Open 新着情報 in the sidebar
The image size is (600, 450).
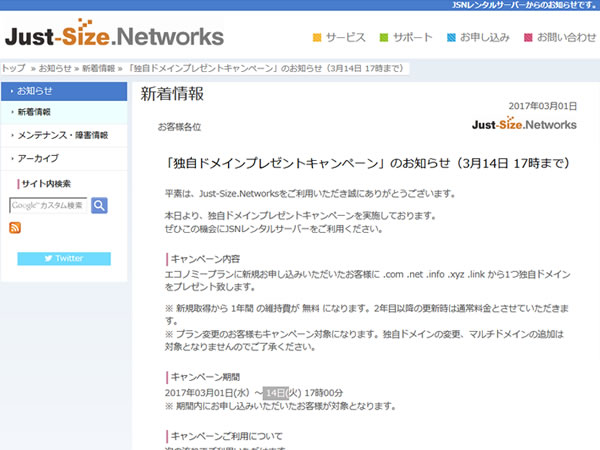tap(64, 112)
